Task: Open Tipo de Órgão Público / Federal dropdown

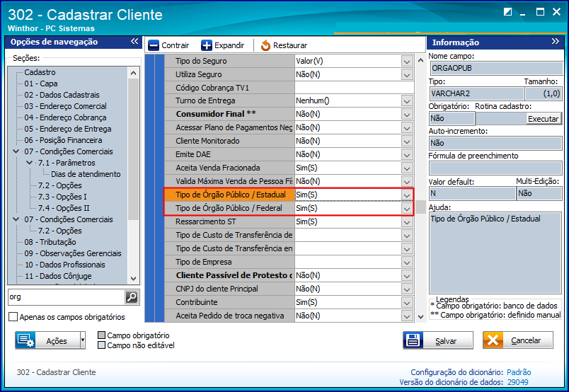Action: click(407, 209)
